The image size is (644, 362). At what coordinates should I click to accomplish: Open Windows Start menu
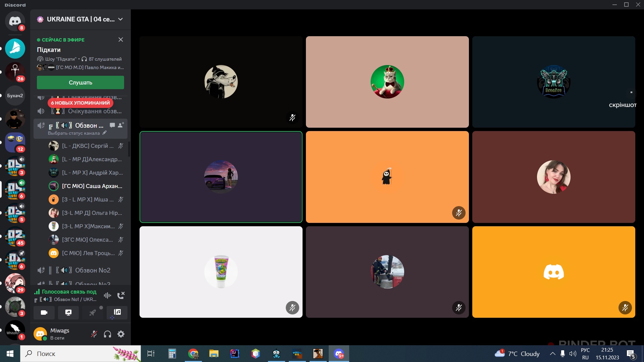coord(10,354)
